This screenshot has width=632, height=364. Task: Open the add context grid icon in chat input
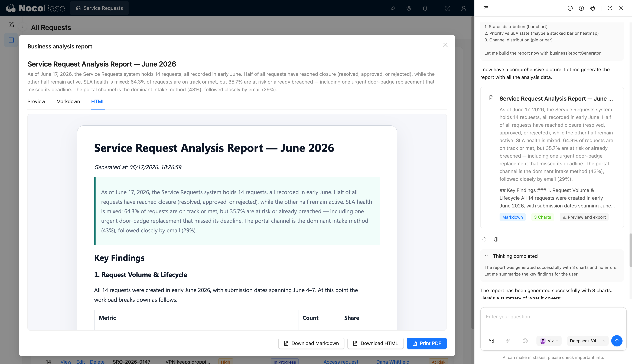coord(491,341)
